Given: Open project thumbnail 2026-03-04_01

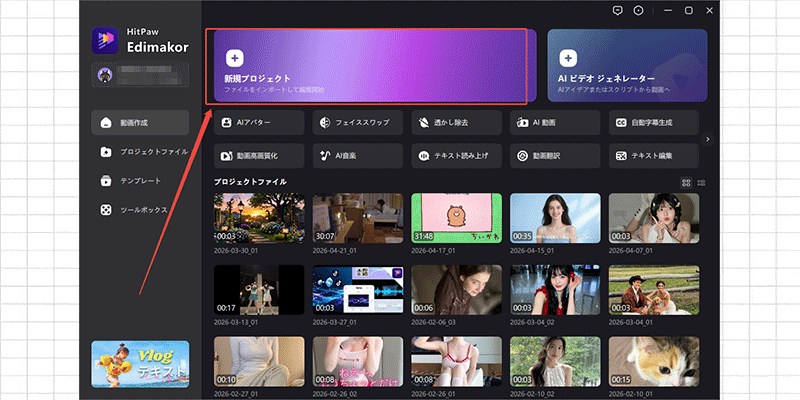Looking at the screenshot, I should click(x=654, y=290).
